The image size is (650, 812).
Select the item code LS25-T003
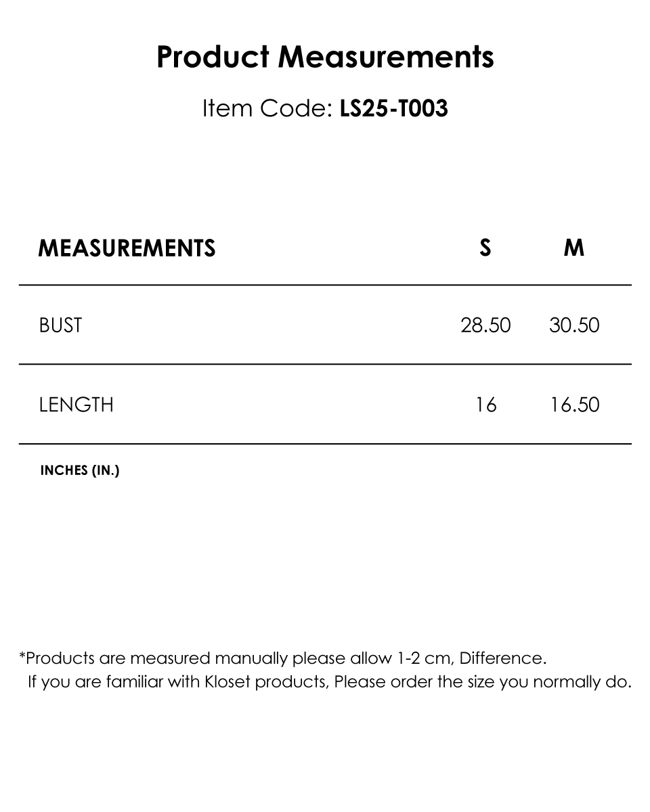pos(393,109)
